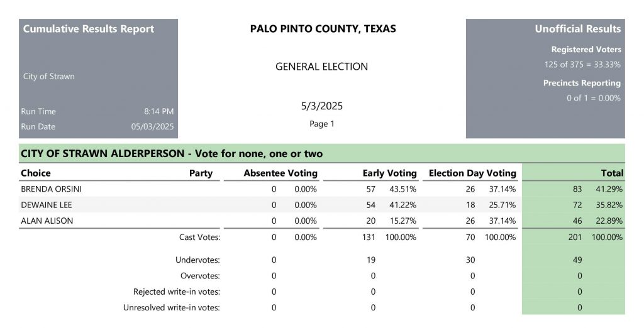Select the Absentee Voting column header

tap(280, 173)
